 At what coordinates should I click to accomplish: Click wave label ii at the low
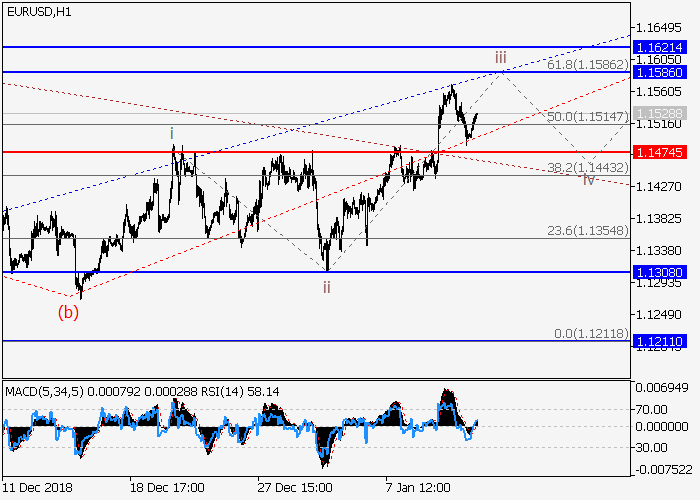click(327, 287)
